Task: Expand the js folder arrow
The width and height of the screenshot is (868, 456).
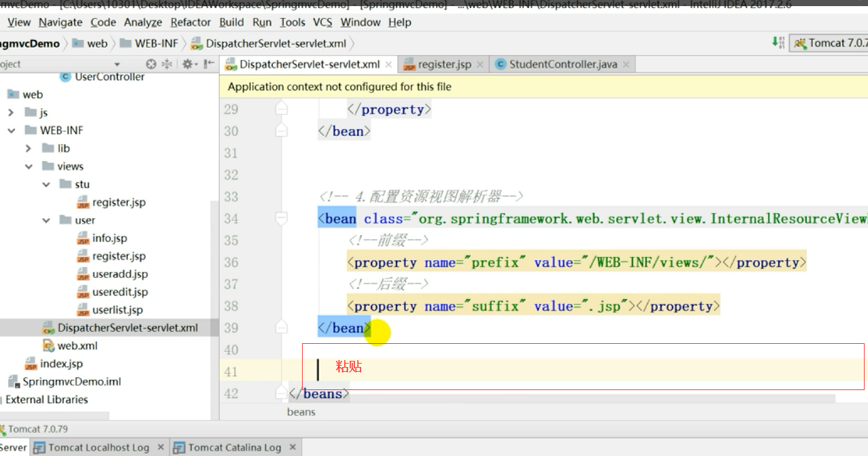Action: click(x=11, y=113)
